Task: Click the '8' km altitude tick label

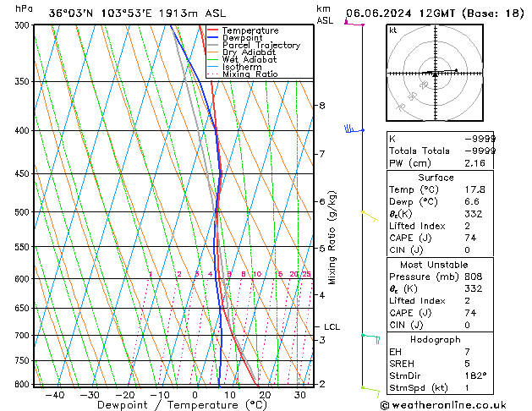Action: [322, 106]
